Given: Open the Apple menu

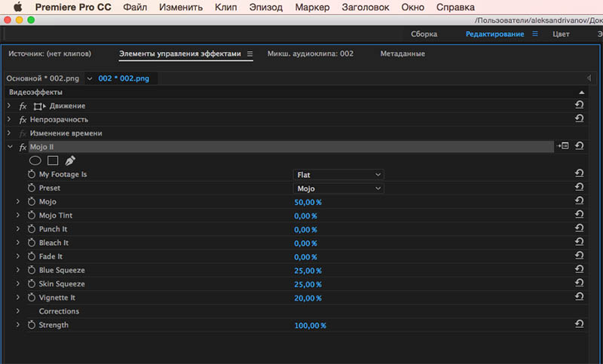Looking at the screenshot, I should coord(17,7).
